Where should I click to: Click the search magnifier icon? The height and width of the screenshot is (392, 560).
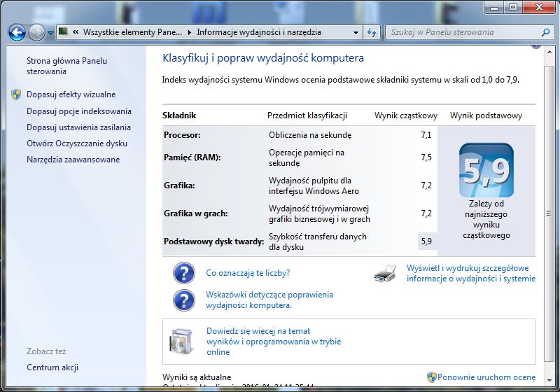coord(545,32)
